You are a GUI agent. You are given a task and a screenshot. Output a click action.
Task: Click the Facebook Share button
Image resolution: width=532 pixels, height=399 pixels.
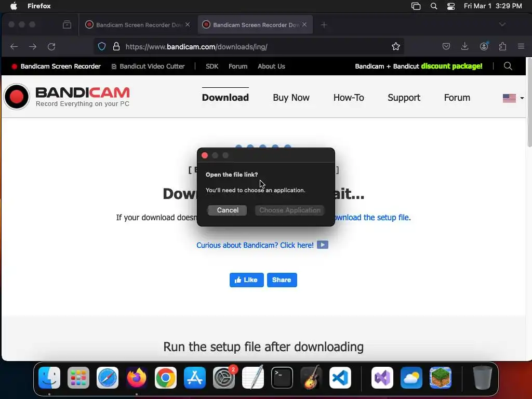[282, 280]
